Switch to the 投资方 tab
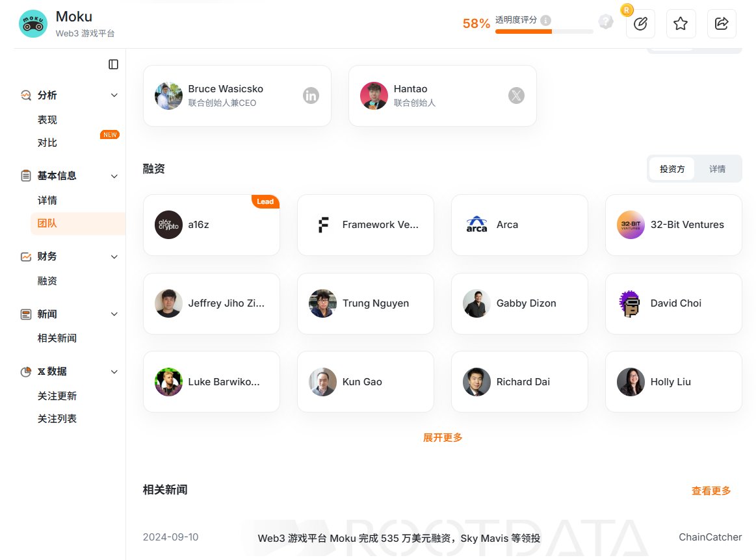Image resolution: width=756 pixels, height=560 pixels. [672, 169]
